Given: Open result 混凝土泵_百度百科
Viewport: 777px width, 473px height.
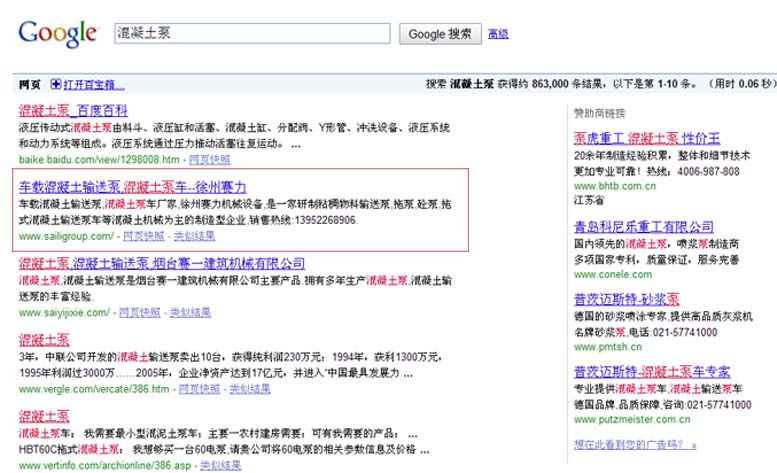Looking at the screenshot, I should pos(73,110).
